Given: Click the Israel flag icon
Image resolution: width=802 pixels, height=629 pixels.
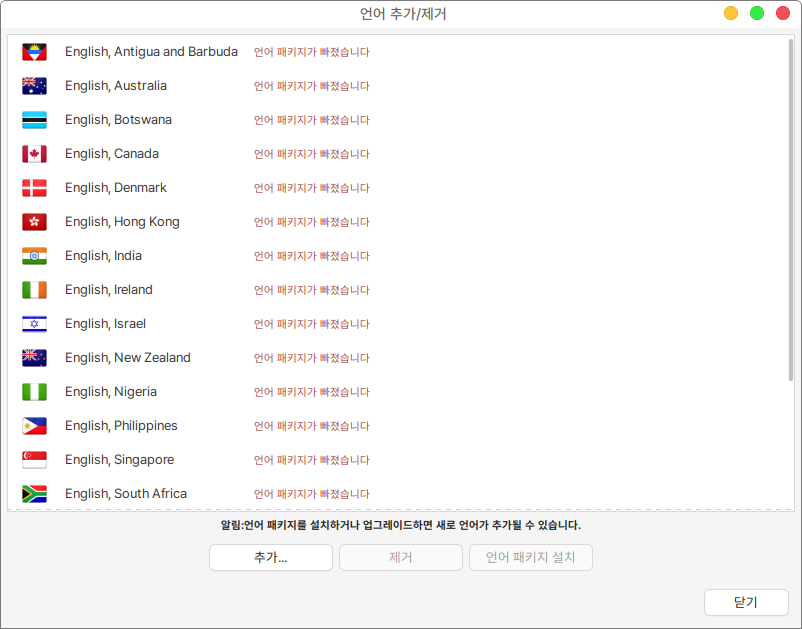Looking at the screenshot, I should 34,324.
